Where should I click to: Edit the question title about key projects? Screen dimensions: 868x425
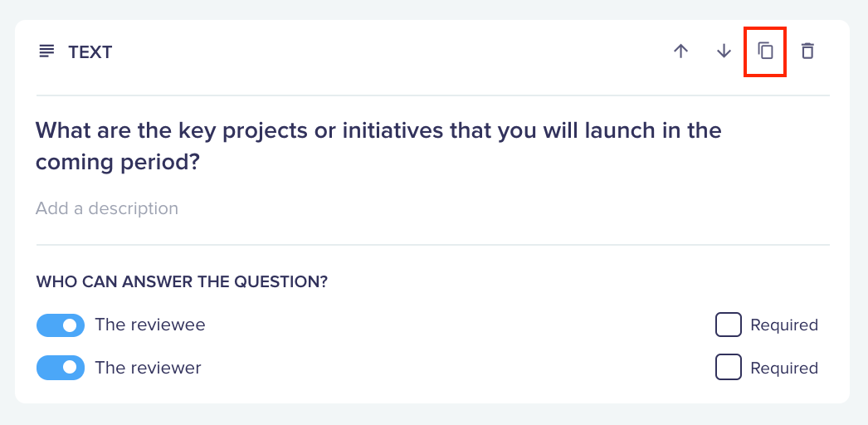coord(378,146)
